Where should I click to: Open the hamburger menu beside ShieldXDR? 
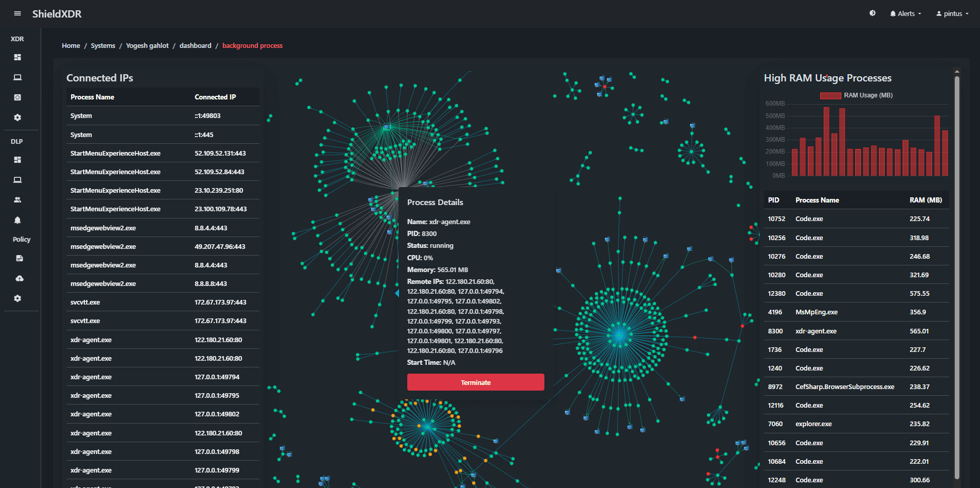(x=17, y=13)
